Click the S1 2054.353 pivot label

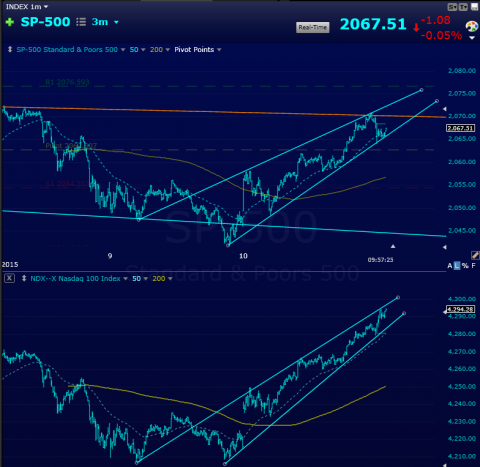67,184
